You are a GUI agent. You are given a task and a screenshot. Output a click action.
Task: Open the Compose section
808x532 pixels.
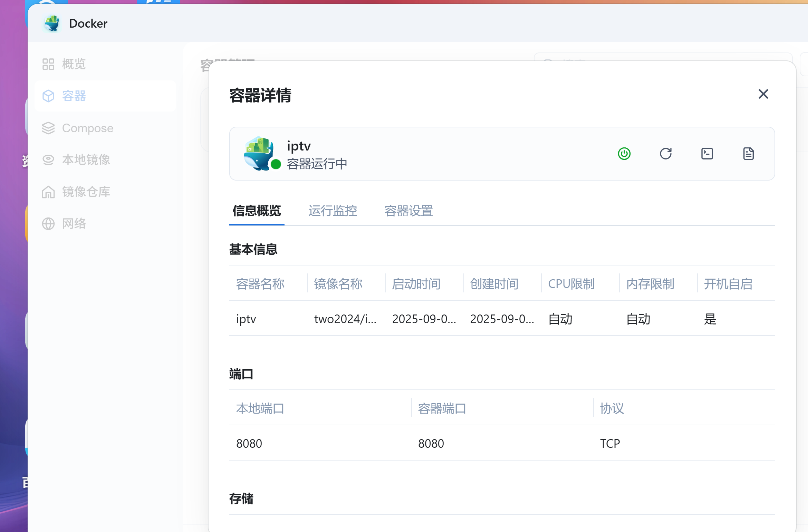(87, 128)
